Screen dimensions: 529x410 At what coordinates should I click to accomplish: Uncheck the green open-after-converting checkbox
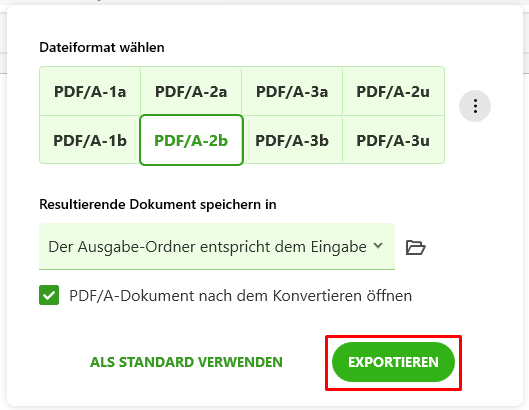[49, 295]
